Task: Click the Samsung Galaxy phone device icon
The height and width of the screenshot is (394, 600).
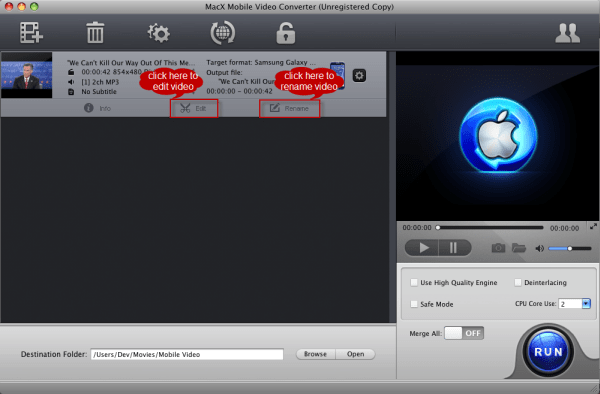Action: 337,75
